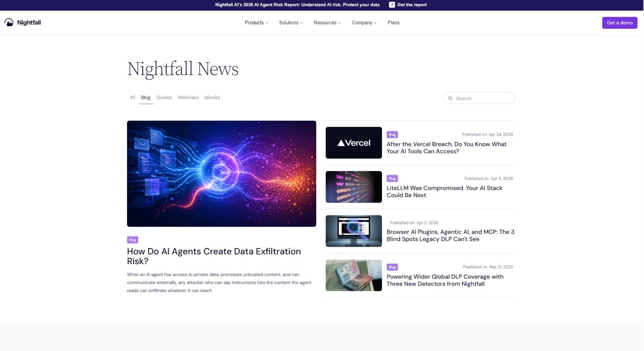The height and width of the screenshot is (351, 644).
Task: Click the Nightfall wordmark in the header
Action: point(29,23)
